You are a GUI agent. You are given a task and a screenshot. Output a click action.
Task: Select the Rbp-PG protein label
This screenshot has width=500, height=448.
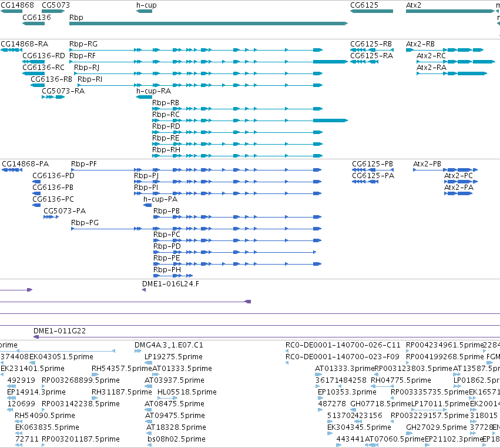[85, 222]
